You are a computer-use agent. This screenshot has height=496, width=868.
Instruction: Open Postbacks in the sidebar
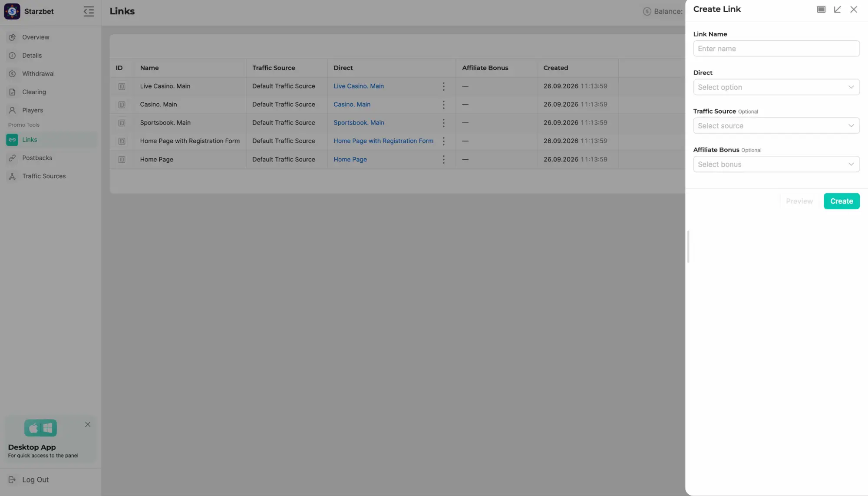pos(50,158)
